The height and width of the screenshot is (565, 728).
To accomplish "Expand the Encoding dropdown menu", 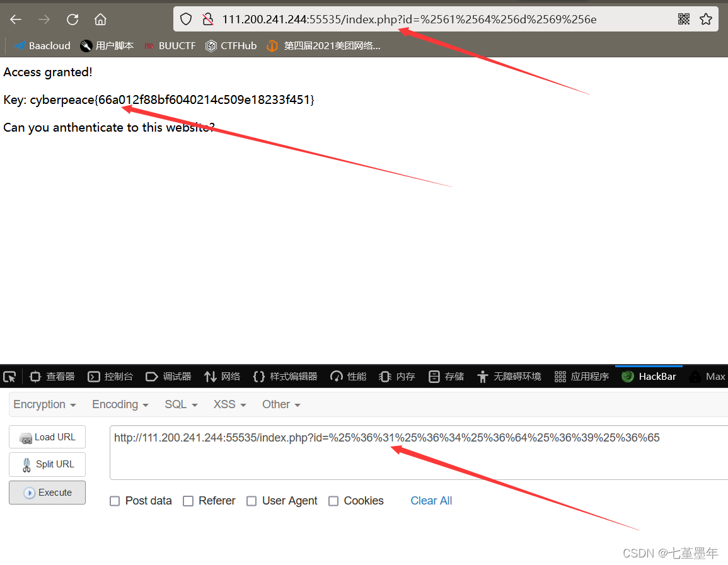I will pos(120,404).
